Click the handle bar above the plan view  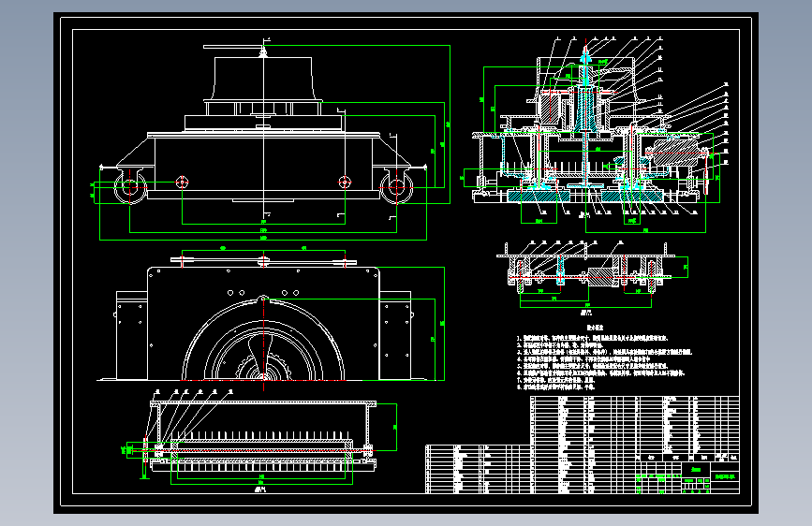[263, 260]
